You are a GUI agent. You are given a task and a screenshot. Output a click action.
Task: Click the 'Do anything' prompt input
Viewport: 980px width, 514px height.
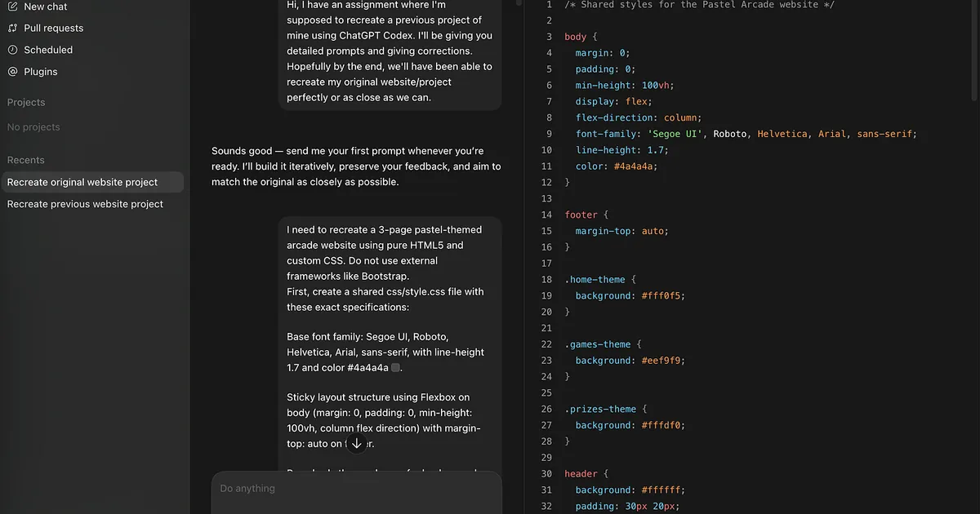[356, 489]
